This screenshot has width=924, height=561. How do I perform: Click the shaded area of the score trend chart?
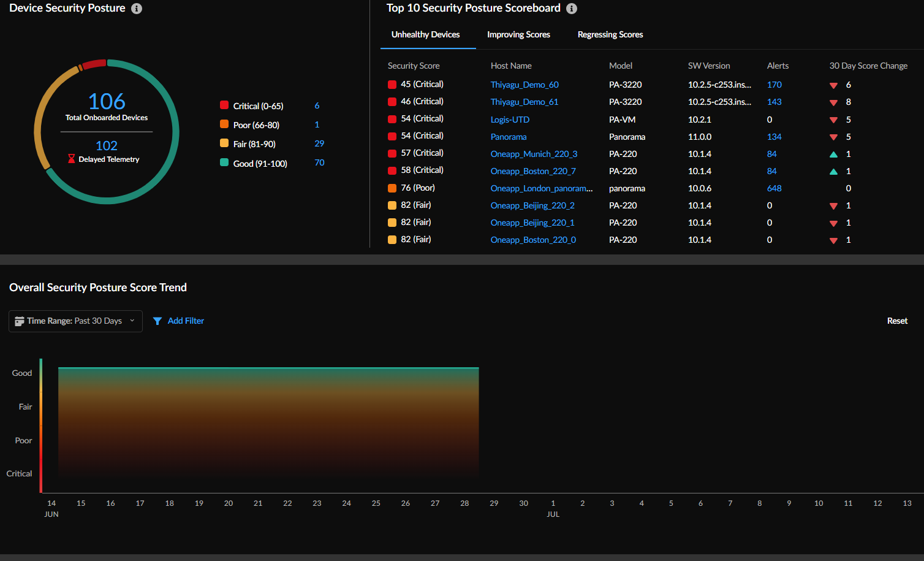[268, 423]
